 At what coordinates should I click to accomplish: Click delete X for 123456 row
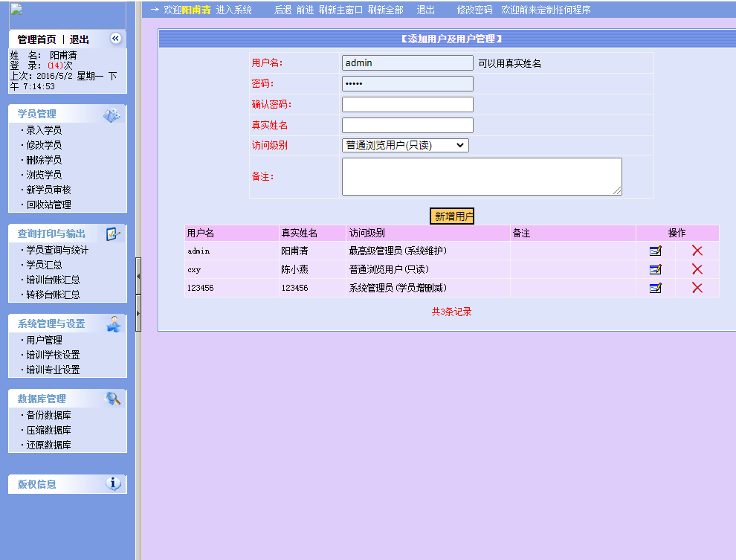(x=697, y=288)
